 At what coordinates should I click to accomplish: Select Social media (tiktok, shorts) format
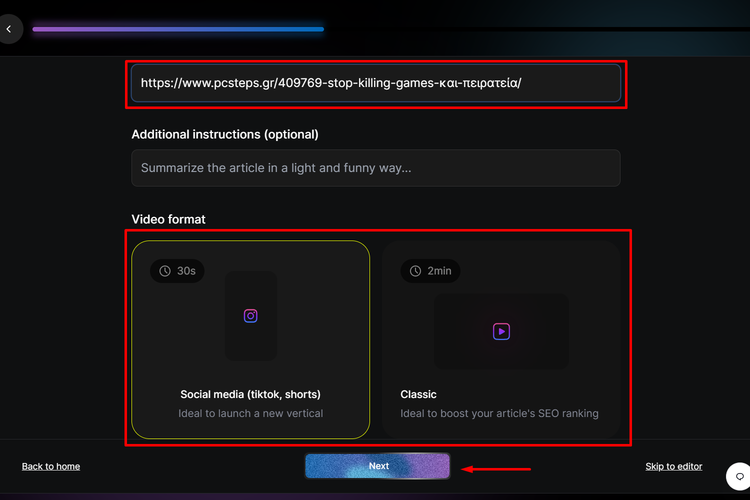coord(251,339)
